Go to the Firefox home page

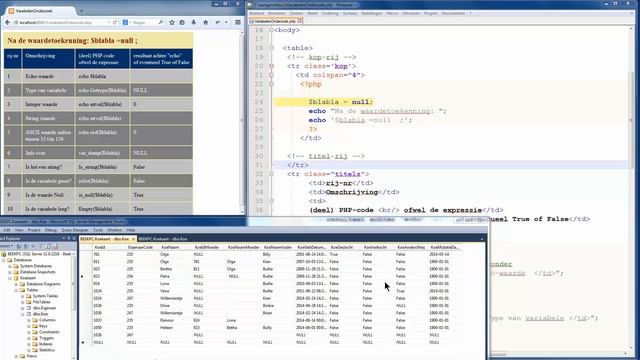coord(205,22)
